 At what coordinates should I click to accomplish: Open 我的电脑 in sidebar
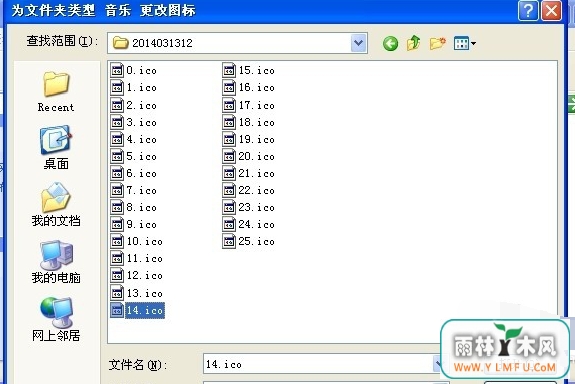[x=56, y=262]
